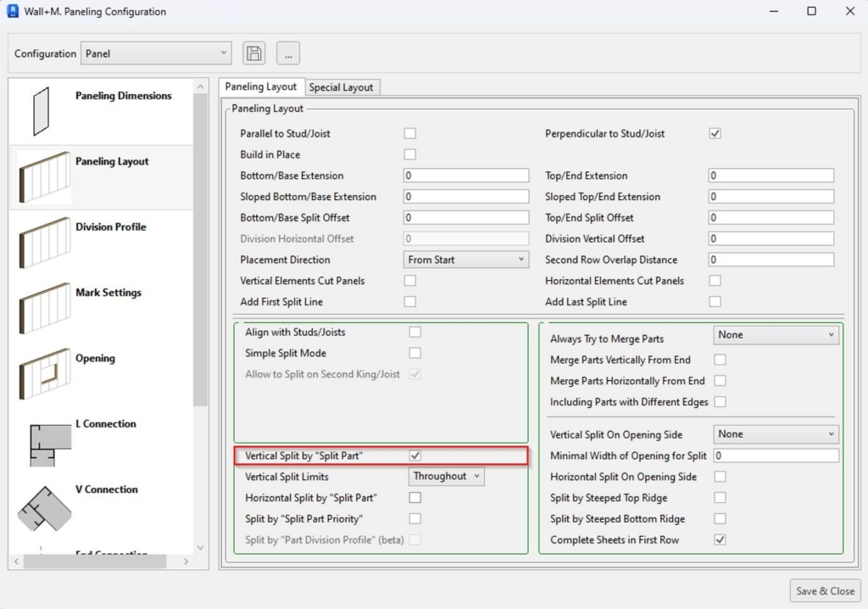
Task: Check the Add First Split Line box
Action: [409, 302]
